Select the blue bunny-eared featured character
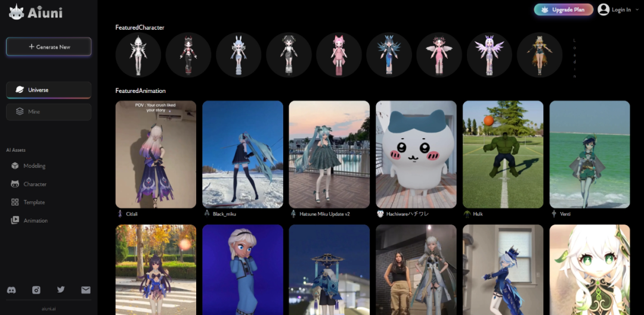644x315 pixels. click(239, 55)
